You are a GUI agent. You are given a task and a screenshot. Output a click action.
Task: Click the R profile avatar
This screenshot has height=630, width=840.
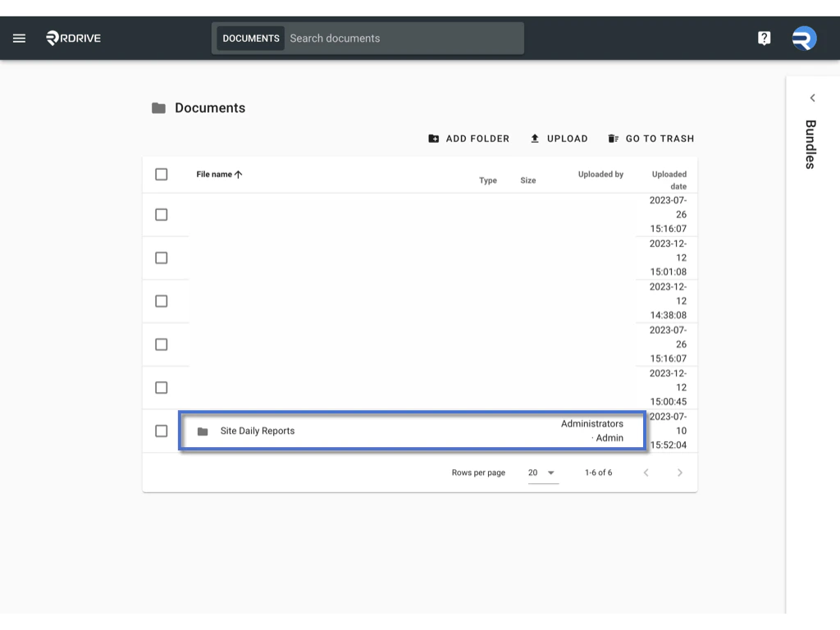[x=803, y=38]
